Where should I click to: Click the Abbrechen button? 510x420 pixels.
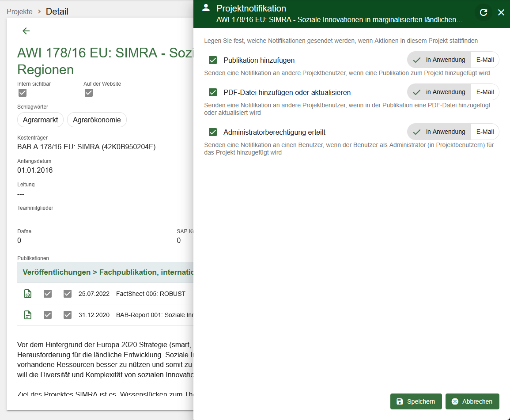[472, 401]
